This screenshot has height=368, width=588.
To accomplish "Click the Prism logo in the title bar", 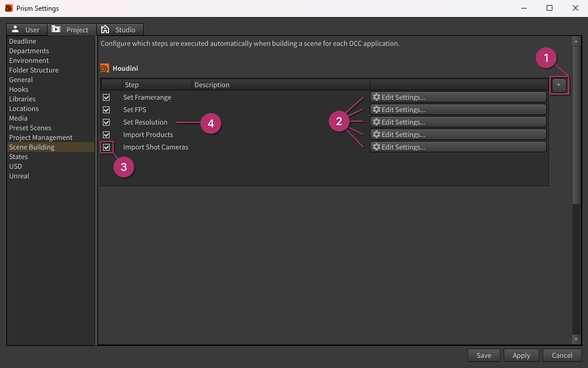I will click(8, 8).
